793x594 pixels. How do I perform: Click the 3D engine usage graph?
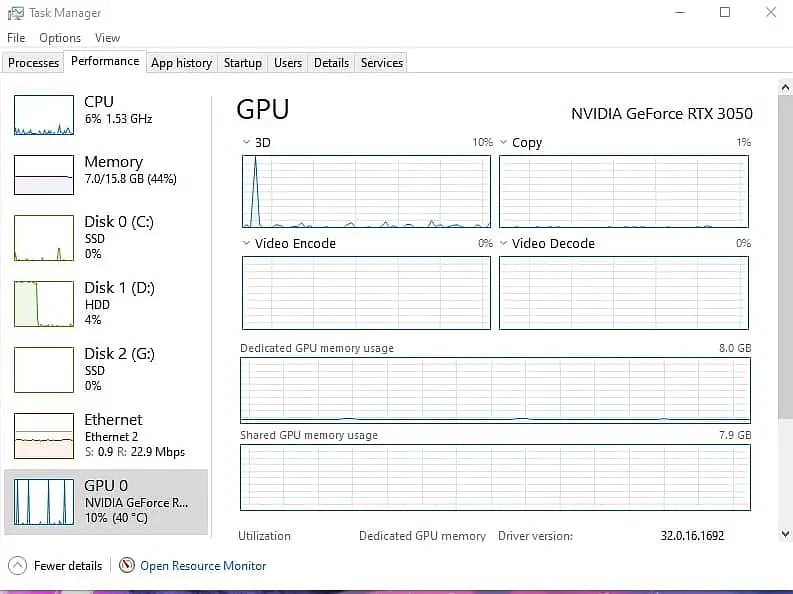[366, 192]
